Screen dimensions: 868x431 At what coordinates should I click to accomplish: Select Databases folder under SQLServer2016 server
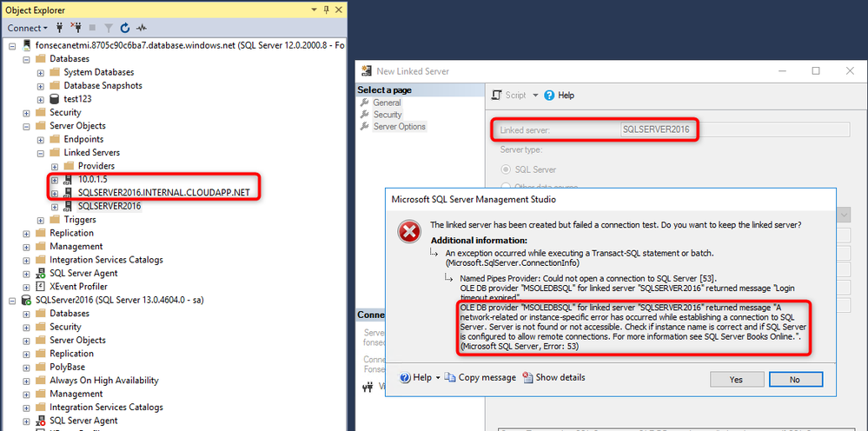click(x=70, y=314)
